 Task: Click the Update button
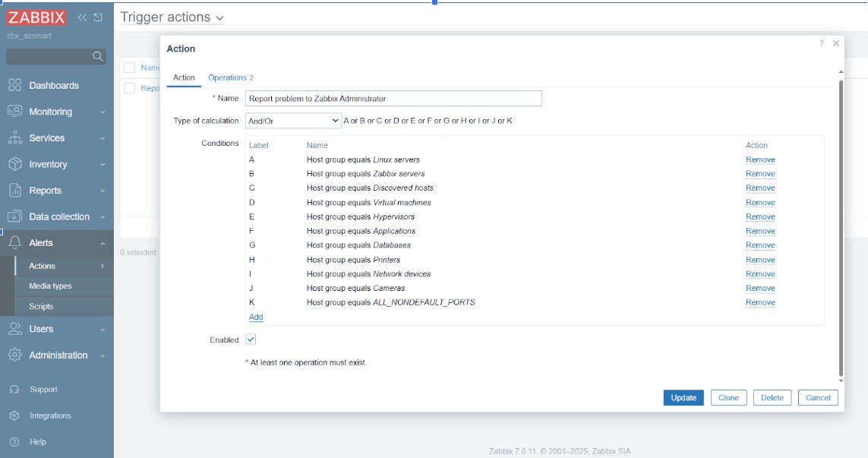[x=683, y=398]
